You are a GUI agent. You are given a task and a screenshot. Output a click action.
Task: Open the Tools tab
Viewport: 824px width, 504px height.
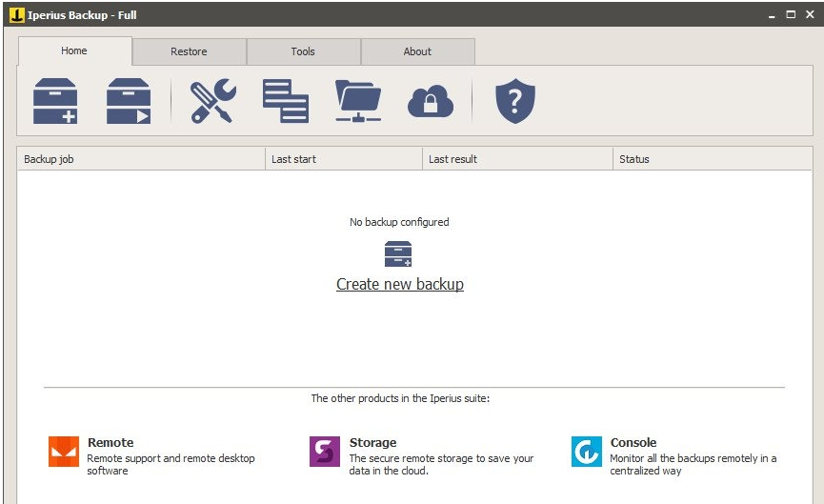(x=303, y=51)
